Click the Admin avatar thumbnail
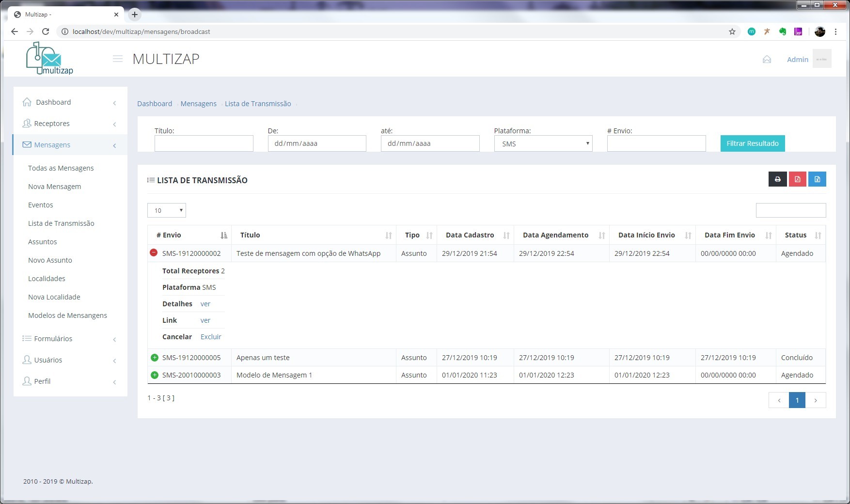Viewport: 850px width, 504px height. (x=822, y=59)
